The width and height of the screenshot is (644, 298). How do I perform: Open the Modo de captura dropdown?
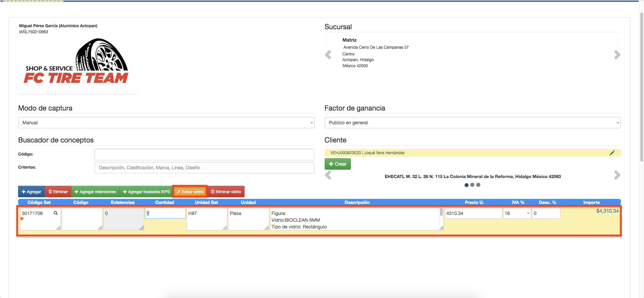coord(166,123)
